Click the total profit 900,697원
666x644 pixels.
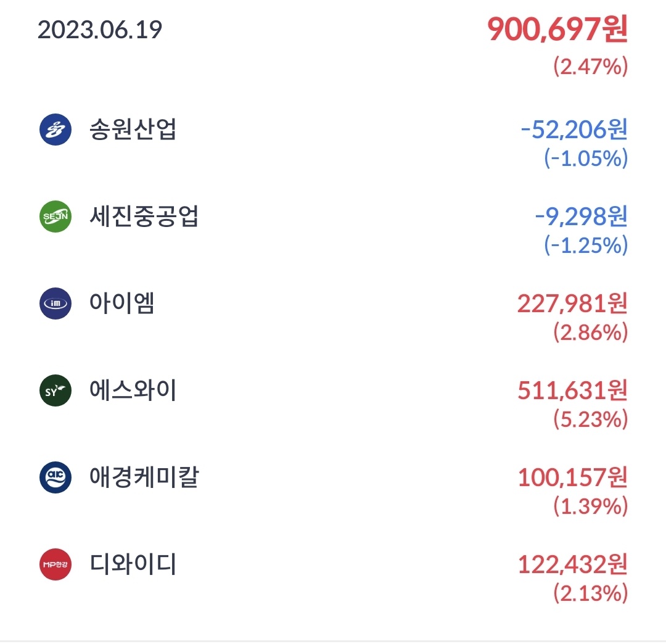(557, 30)
